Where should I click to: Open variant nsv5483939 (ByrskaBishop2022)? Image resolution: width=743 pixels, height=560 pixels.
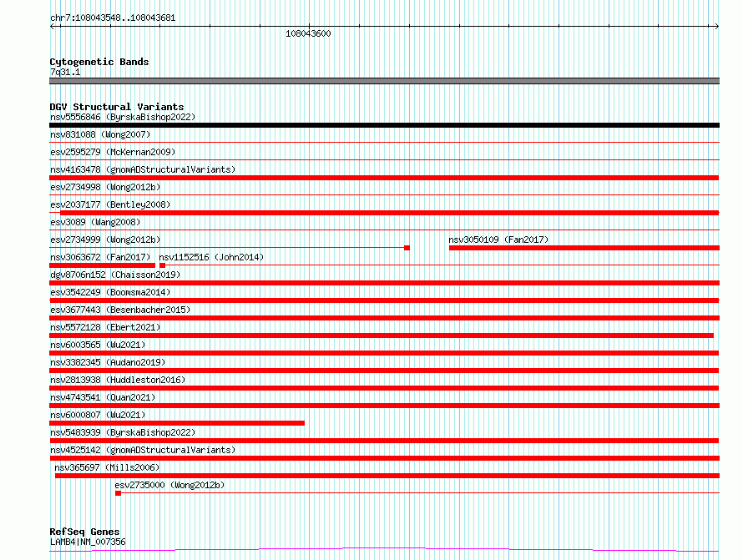123,432
